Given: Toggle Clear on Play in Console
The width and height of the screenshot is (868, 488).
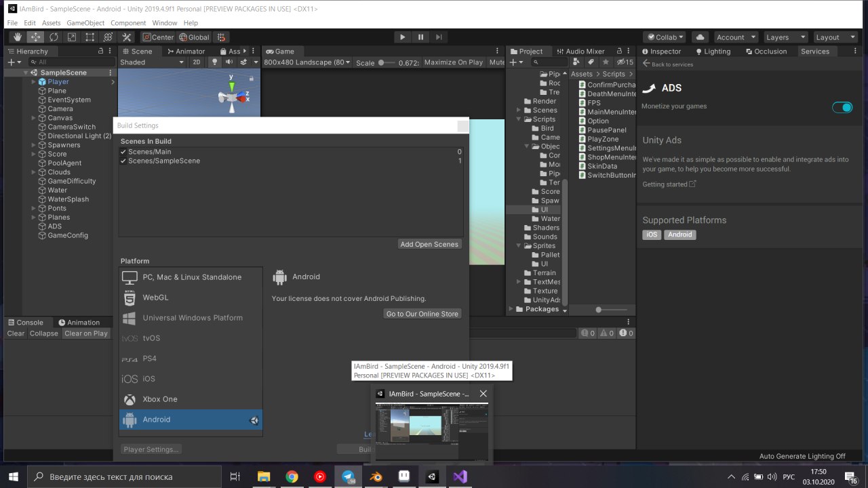Looking at the screenshot, I should pos(86,333).
